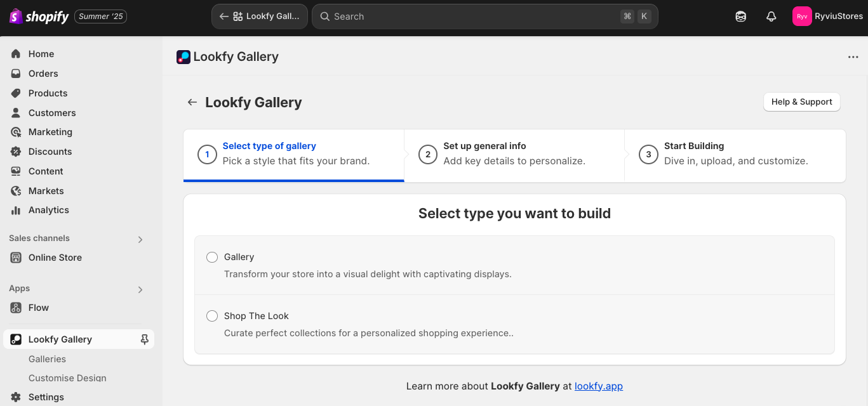Unpin Lookfy Gallery with the pin icon

click(145, 339)
